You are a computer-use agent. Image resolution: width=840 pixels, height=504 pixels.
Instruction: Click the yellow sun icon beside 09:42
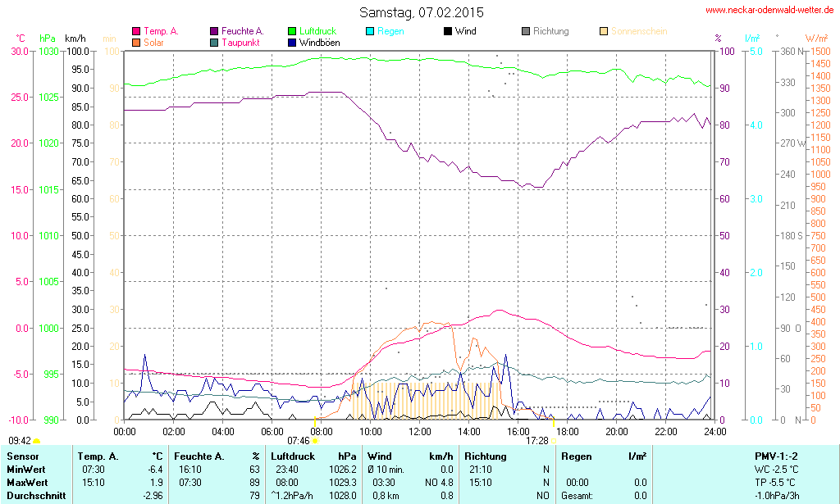click(36, 441)
